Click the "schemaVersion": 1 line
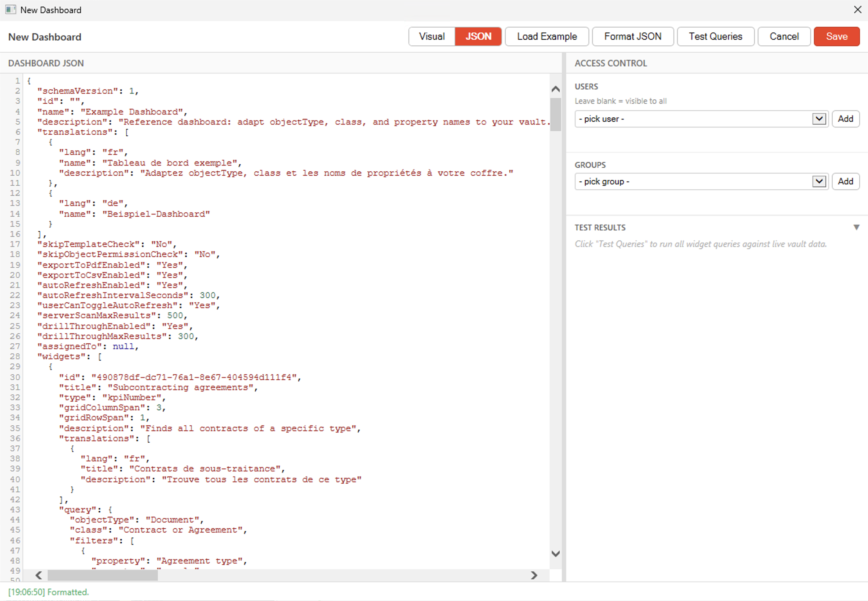The width and height of the screenshot is (868, 601). pos(88,91)
